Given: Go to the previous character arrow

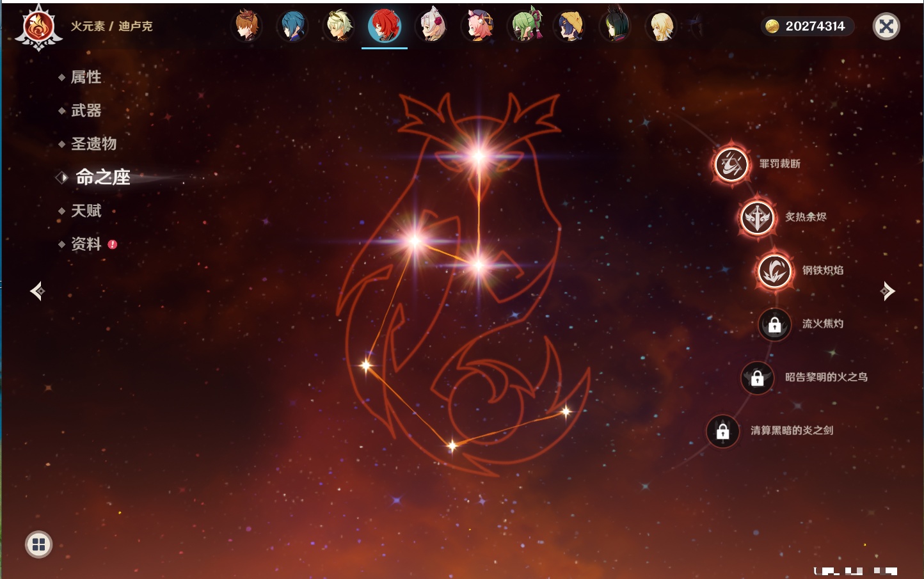Looking at the screenshot, I should (x=37, y=291).
